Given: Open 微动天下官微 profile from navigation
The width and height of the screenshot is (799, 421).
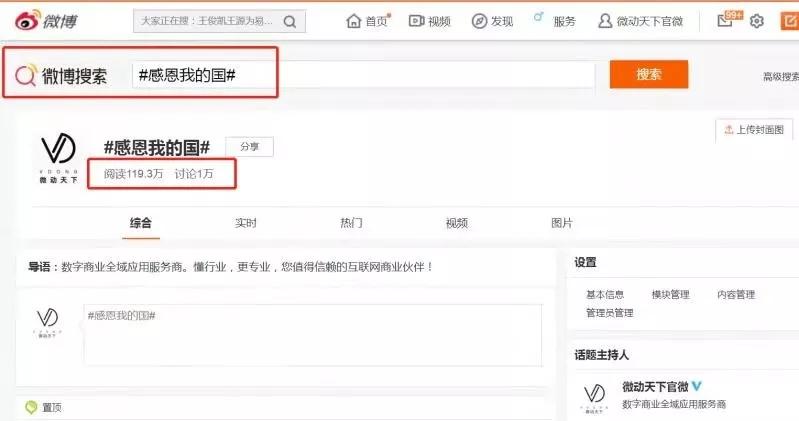Looking at the screenshot, I should pos(640,21).
